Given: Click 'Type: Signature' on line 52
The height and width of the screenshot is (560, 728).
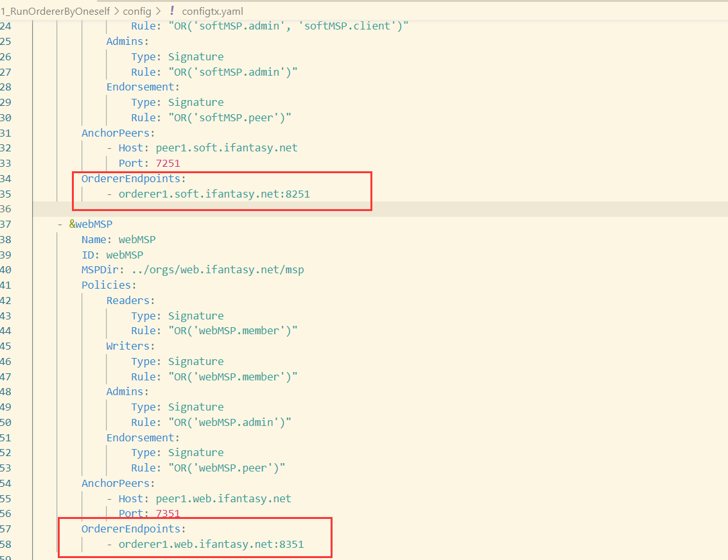Looking at the screenshot, I should pos(177,452).
